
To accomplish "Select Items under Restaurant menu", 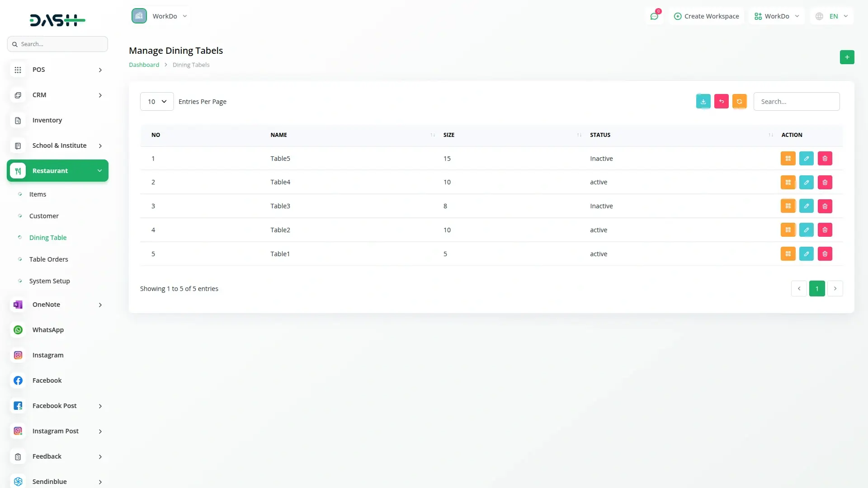I will [38, 194].
